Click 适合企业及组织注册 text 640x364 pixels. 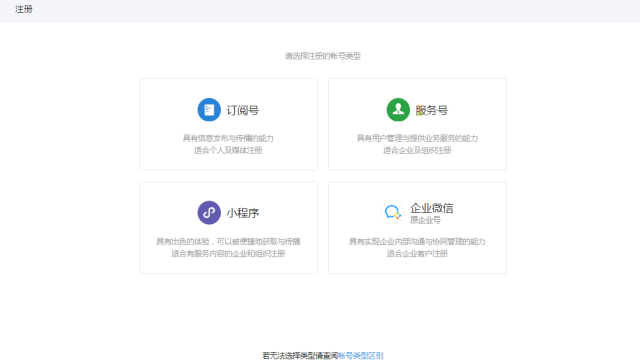[417, 150]
